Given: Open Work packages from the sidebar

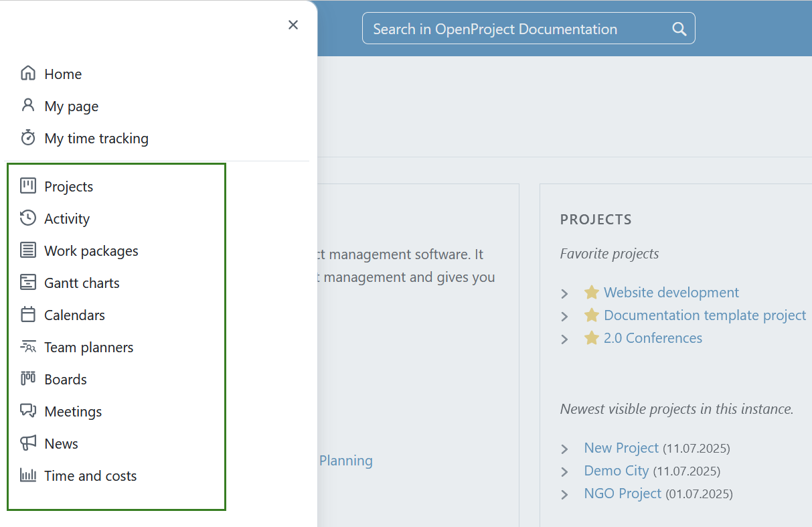Looking at the screenshot, I should [x=27, y=250].
